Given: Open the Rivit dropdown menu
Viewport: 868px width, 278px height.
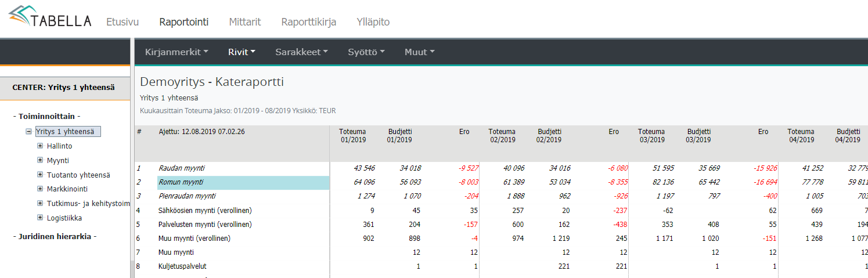Looking at the screenshot, I should pyautogui.click(x=242, y=52).
